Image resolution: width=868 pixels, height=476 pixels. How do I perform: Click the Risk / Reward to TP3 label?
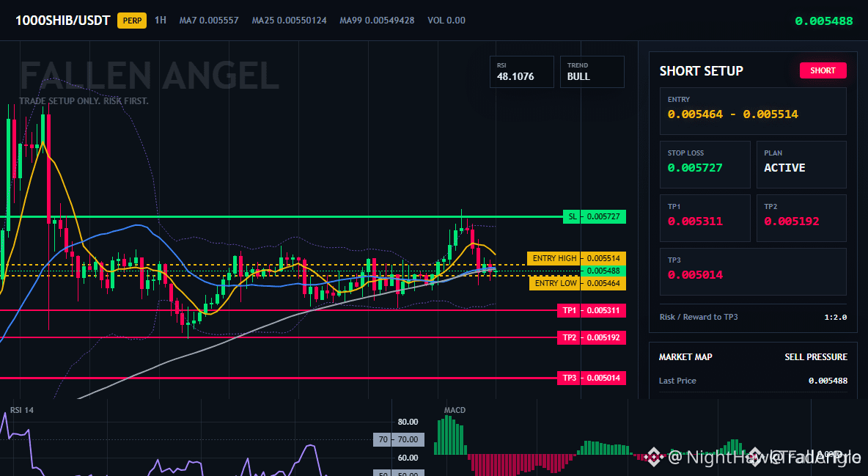(699, 317)
